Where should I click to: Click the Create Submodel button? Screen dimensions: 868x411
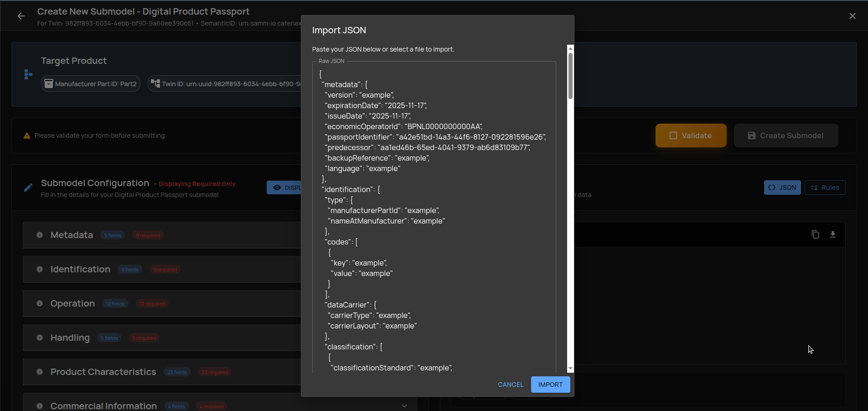[785, 135]
